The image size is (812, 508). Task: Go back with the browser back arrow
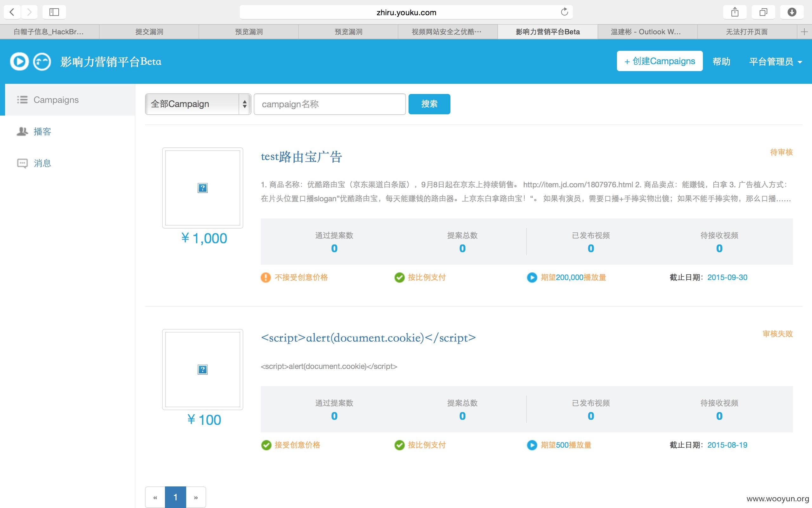(x=12, y=12)
